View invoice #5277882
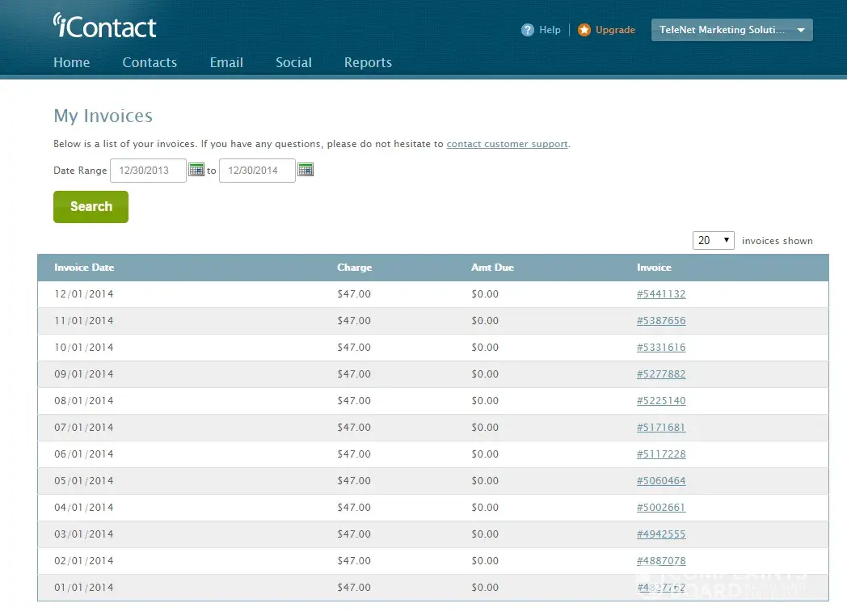847x616 pixels. [x=661, y=374]
